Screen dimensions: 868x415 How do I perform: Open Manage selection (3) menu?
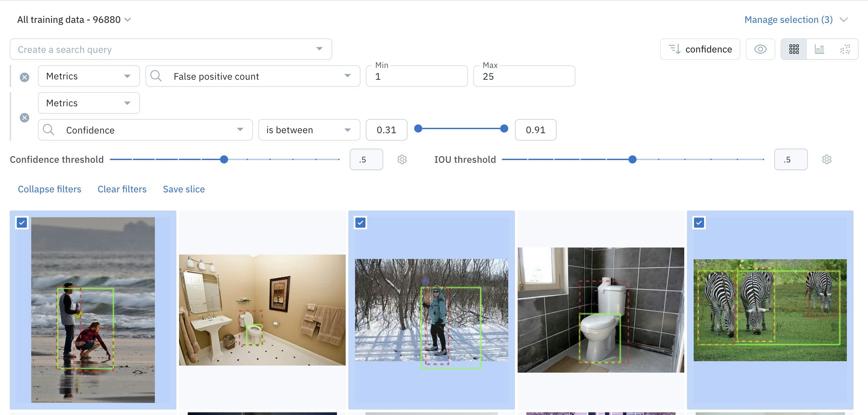[x=795, y=20]
